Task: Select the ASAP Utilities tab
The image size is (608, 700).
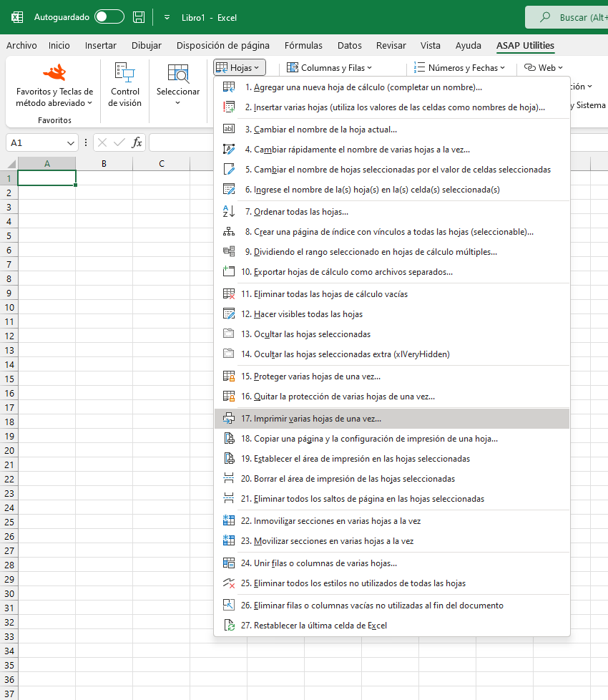Action: point(525,46)
